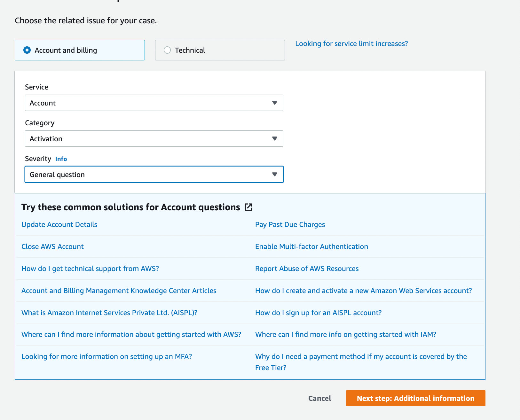The image size is (520, 420).
Task: Click the Service field label
Action: 36,87
